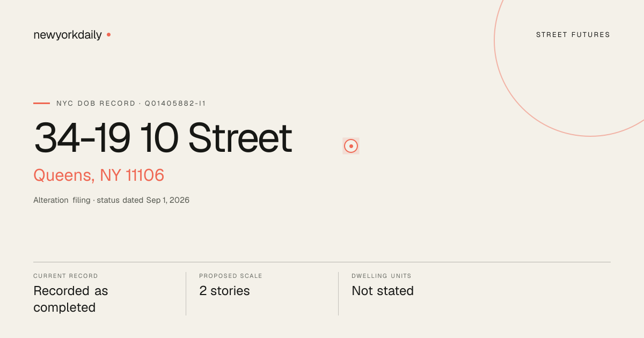Click the Sep 1, 2026 date text
This screenshot has height=338, width=644.
click(x=168, y=200)
